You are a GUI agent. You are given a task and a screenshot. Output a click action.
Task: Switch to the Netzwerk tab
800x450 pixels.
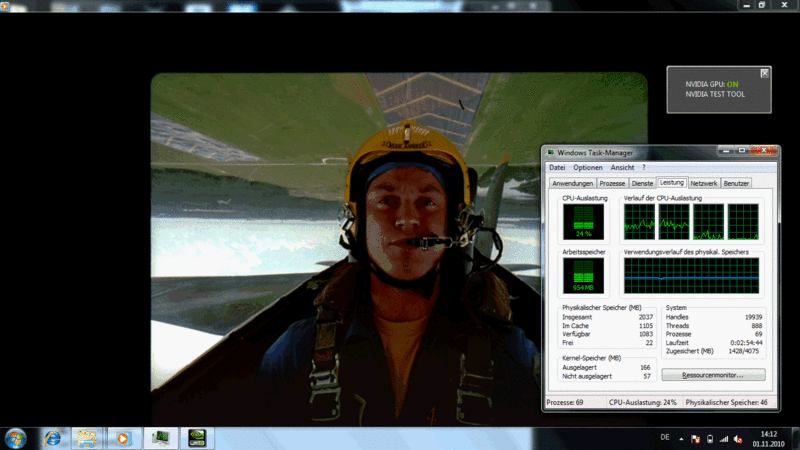click(x=704, y=183)
